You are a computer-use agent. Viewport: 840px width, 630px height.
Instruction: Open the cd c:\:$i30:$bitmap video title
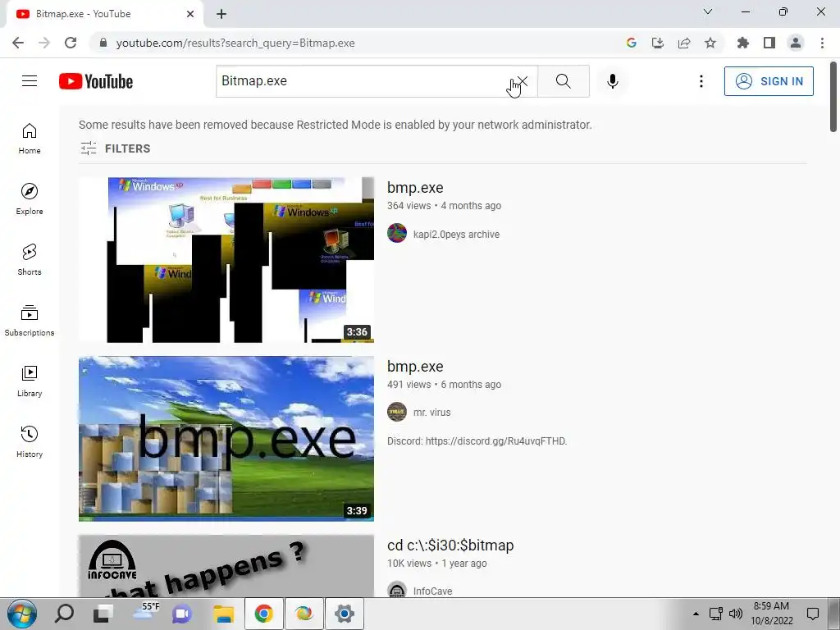(x=450, y=545)
